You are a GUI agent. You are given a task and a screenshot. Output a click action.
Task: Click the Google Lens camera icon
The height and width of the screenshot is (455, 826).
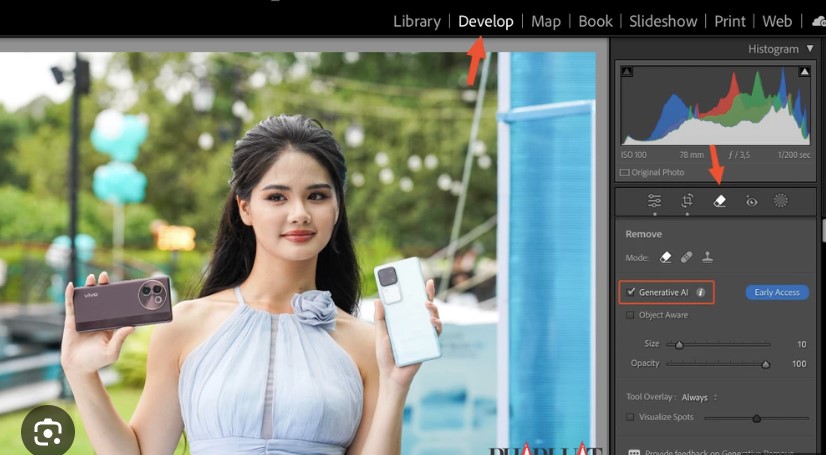coord(47,432)
